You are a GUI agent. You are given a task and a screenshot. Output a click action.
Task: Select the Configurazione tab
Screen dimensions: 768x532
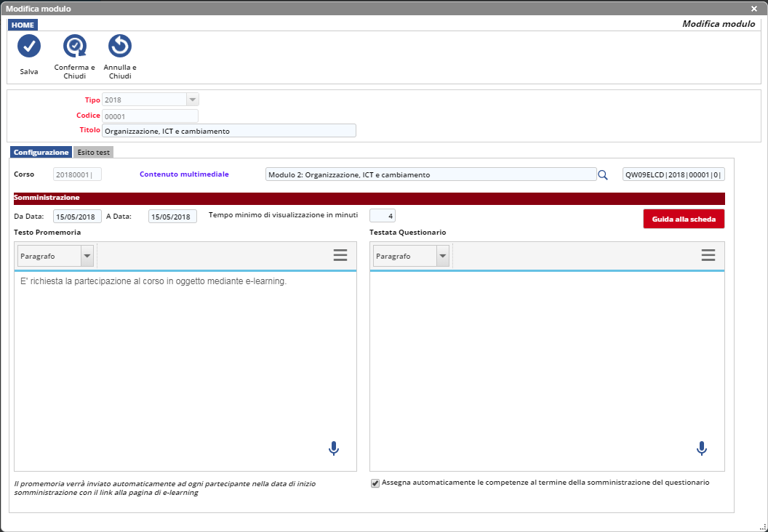pos(41,153)
